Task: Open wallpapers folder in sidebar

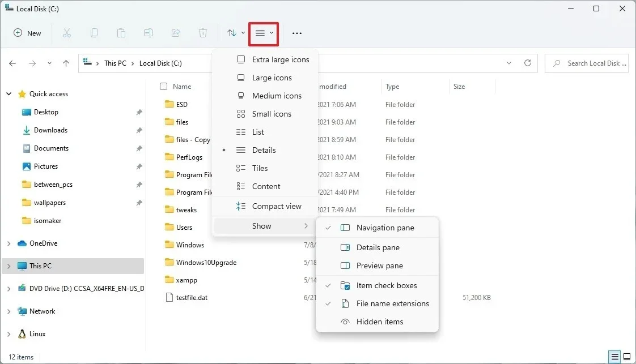Action: tap(44, 203)
